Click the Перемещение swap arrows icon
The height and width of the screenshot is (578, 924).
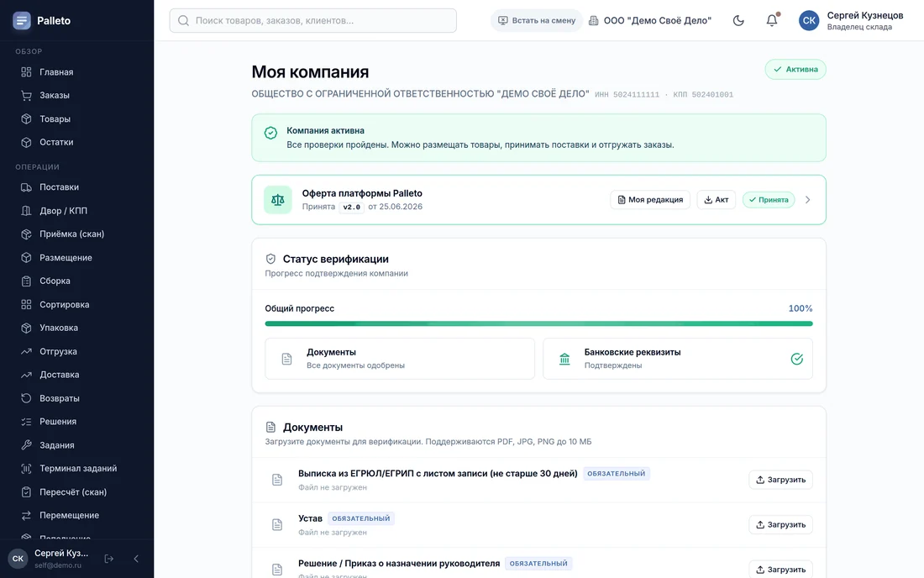26,516
